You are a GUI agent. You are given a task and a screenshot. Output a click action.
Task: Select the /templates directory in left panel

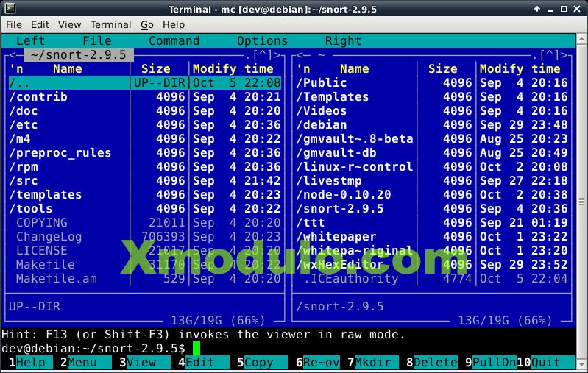coord(145,194)
